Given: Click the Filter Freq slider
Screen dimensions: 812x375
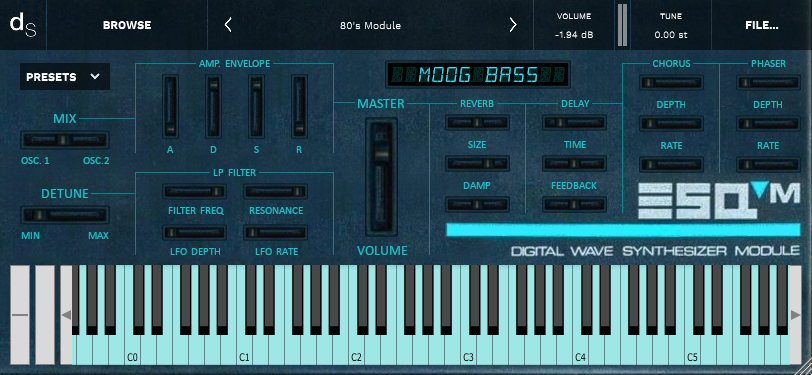Looking at the screenshot, I should 195,191.
